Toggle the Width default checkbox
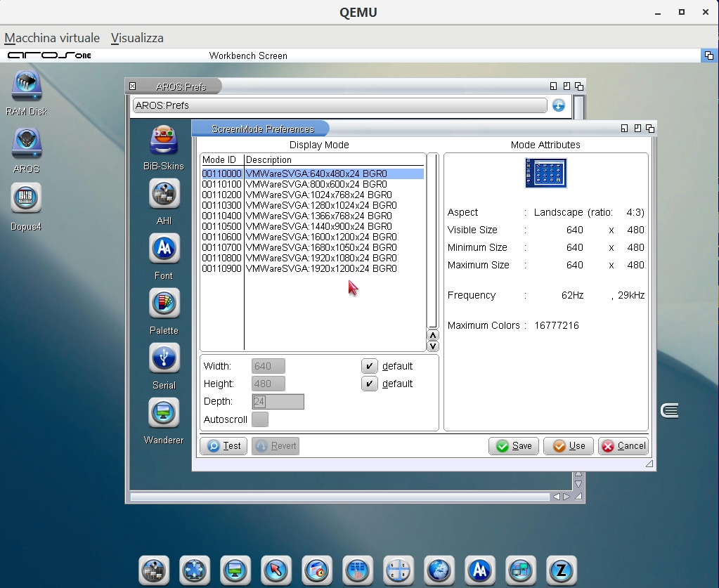Viewport: 719px width, 588px height. 369,366
